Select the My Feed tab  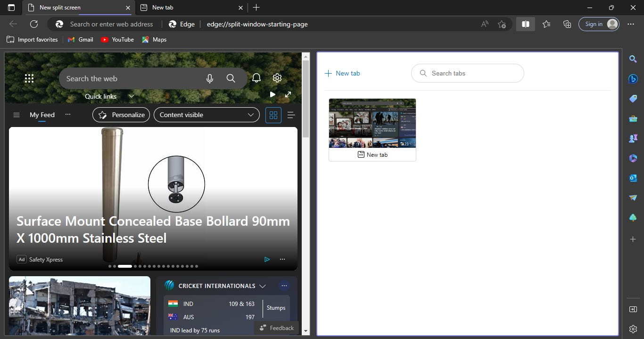[x=42, y=115]
